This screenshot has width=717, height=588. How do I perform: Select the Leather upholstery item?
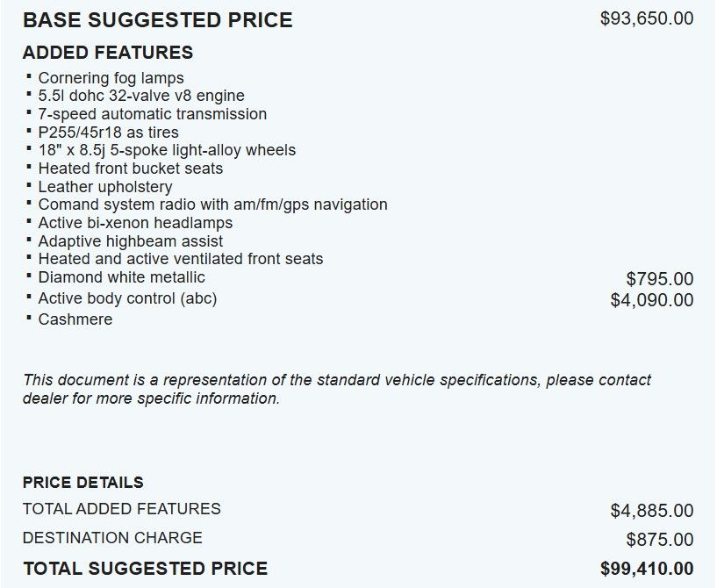(x=105, y=187)
